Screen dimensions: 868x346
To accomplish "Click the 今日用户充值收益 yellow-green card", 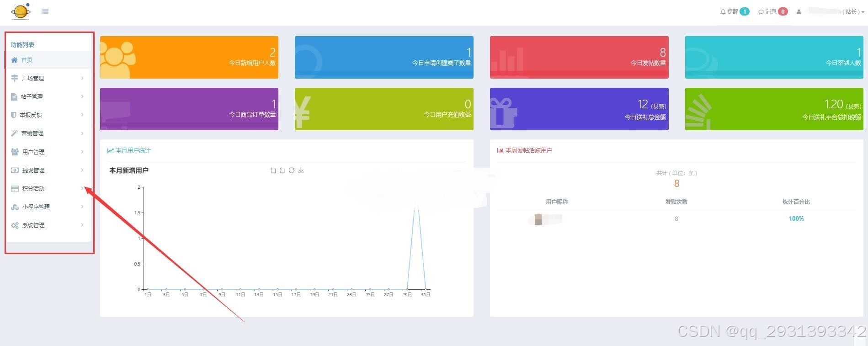I will pyautogui.click(x=384, y=109).
